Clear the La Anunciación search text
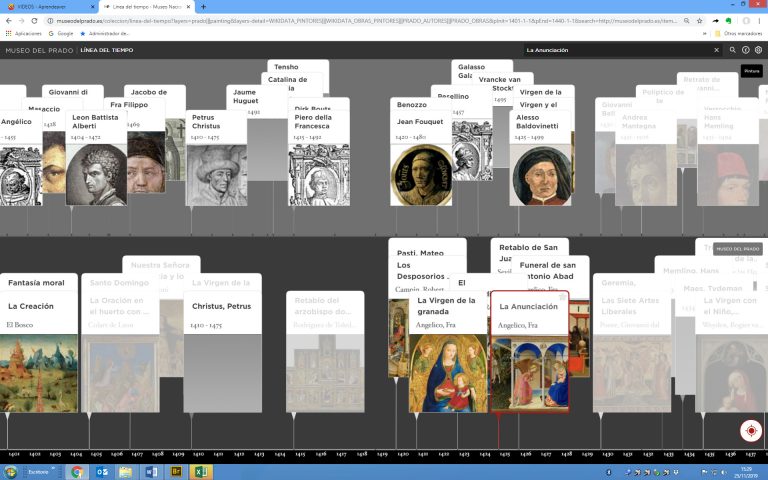This screenshot has height=480, width=768. pyautogui.click(x=716, y=50)
